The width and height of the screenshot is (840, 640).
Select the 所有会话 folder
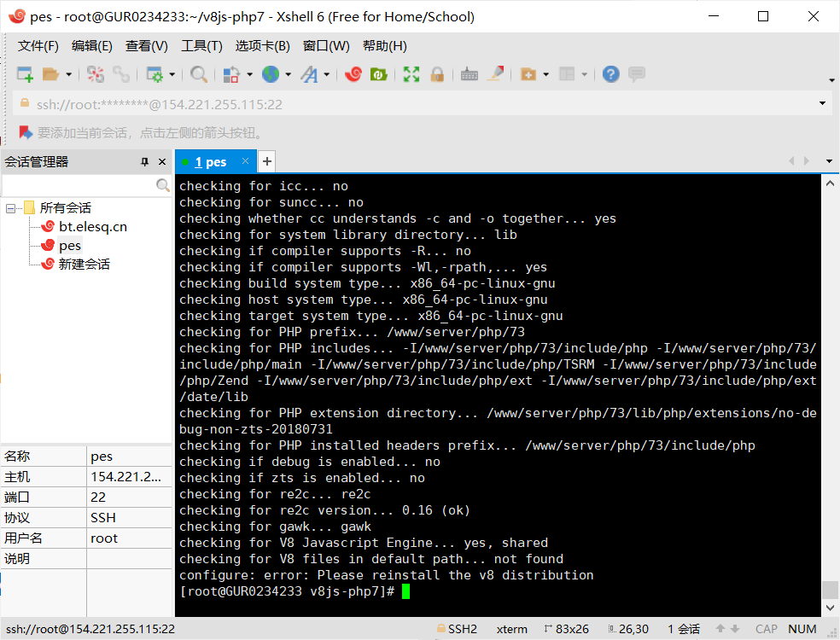point(66,208)
